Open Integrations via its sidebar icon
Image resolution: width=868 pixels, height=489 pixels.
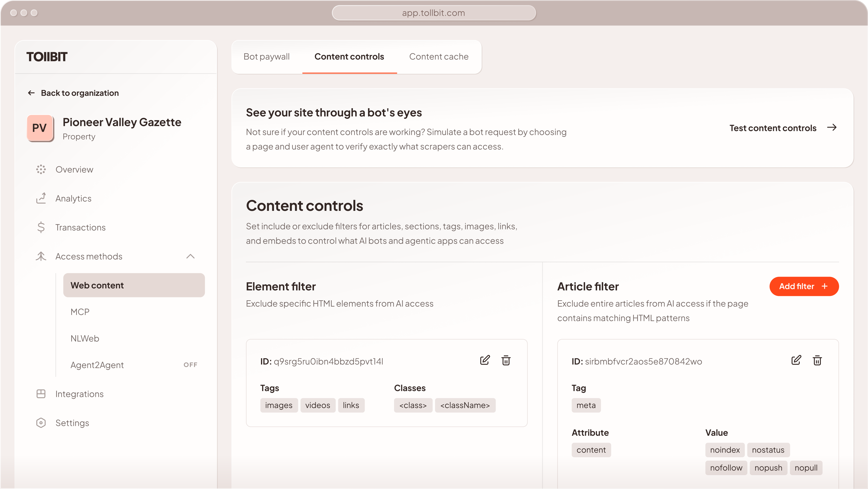(x=41, y=394)
